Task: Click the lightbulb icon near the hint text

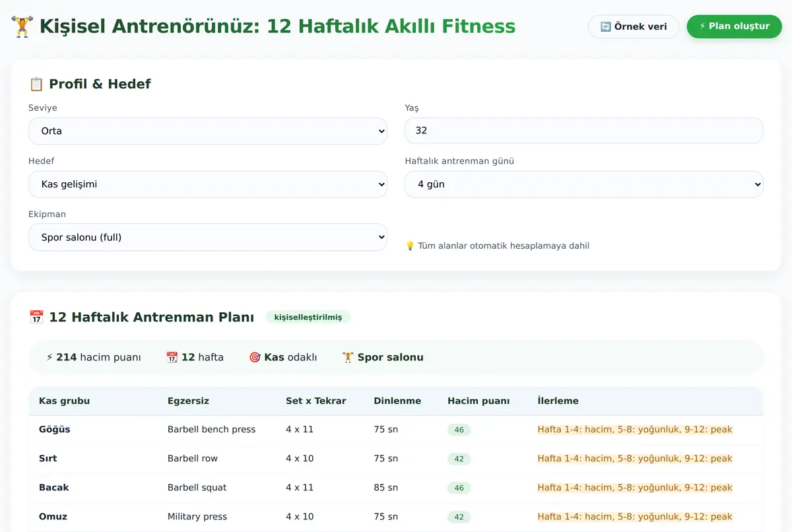Action: coord(410,246)
